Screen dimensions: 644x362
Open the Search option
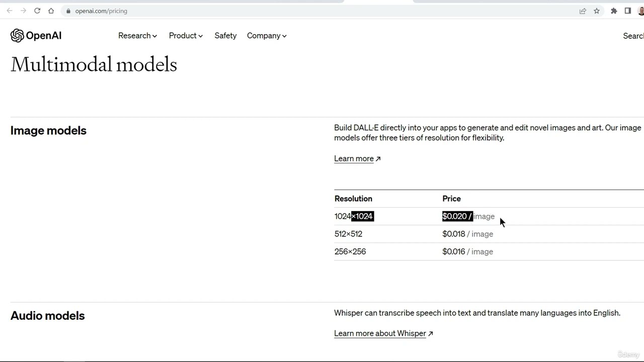[633, 36]
